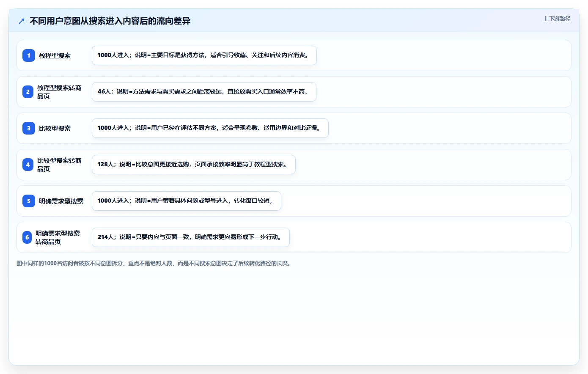
Task: Click number badge 6 for 明确需求型搜索转商品页
Action: [27, 237]
